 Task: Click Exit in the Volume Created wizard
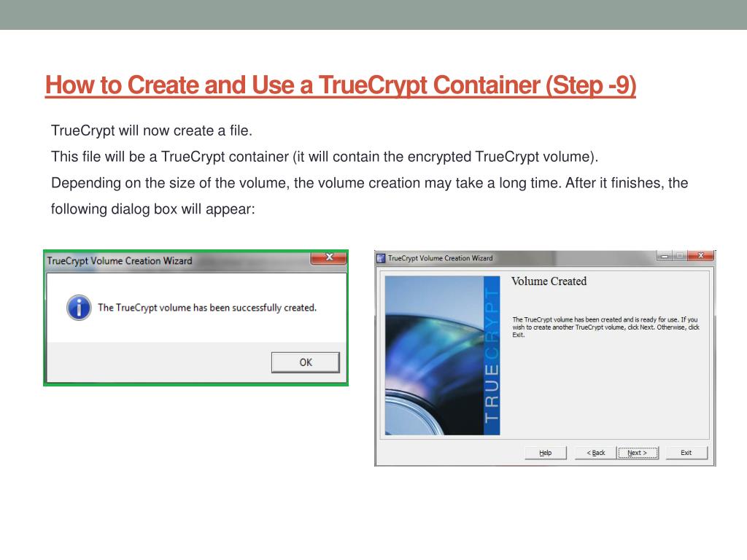[x=686, y=452]
